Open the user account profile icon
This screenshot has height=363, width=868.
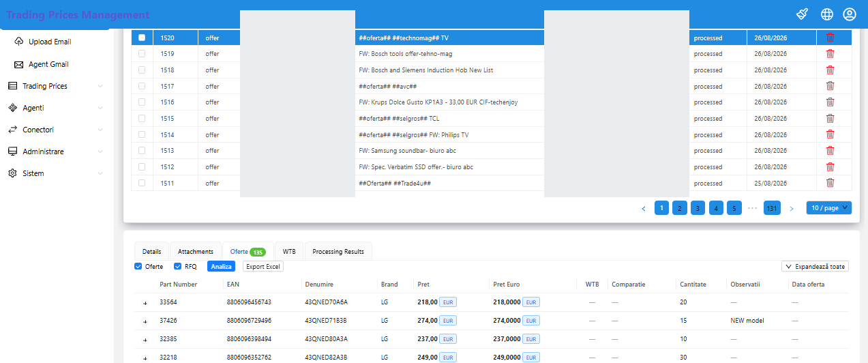[849, 14]
